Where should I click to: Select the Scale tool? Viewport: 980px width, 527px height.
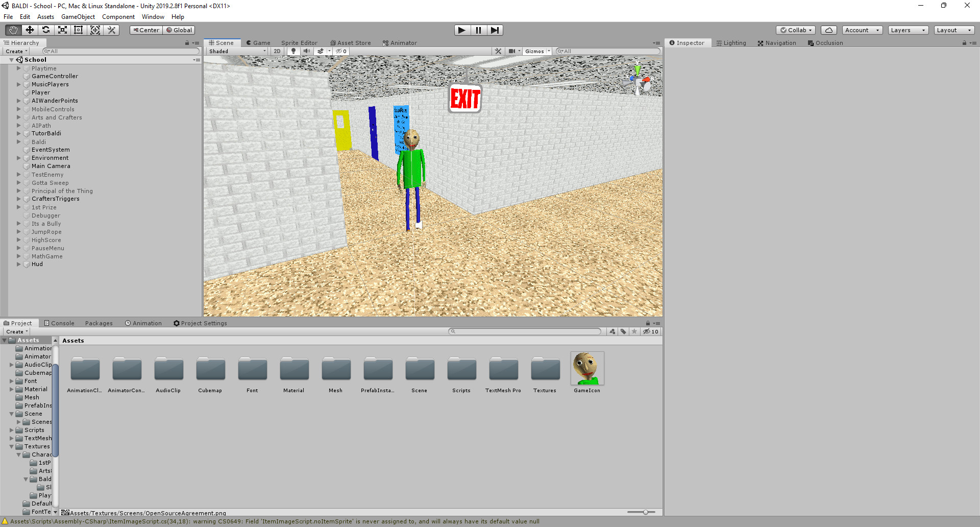[x=62, y=30]
